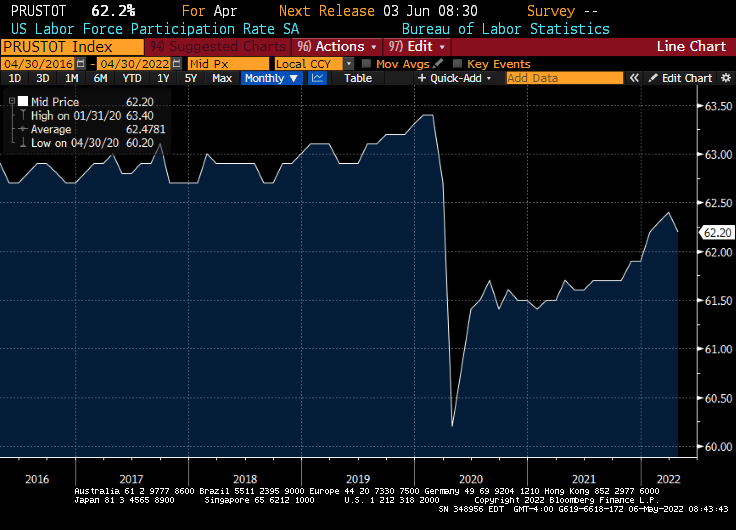Click the High marker icon in legend
The width and height of the screenshot is (736, 530).
pos(22,115)
